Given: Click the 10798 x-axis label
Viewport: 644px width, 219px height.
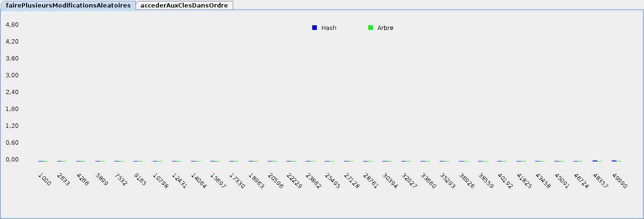Looking at the screenshot, I should pyautogui.click(x=161, y=180).
